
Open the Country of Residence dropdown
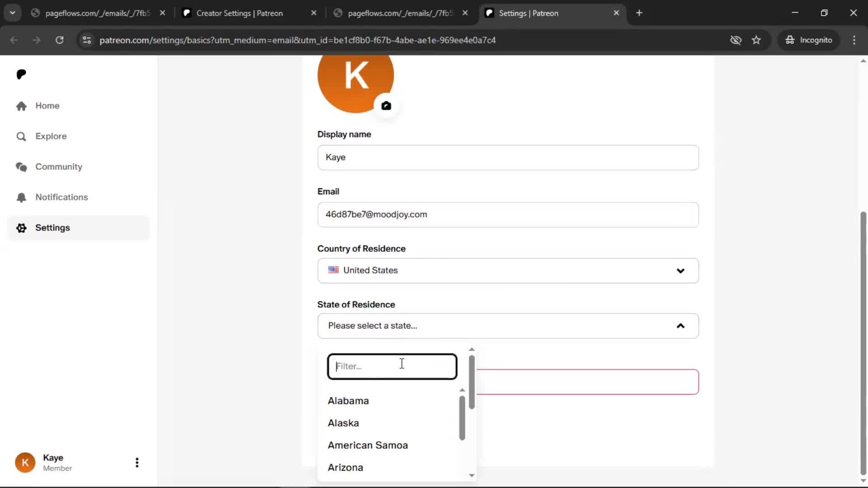coord(508,271)
